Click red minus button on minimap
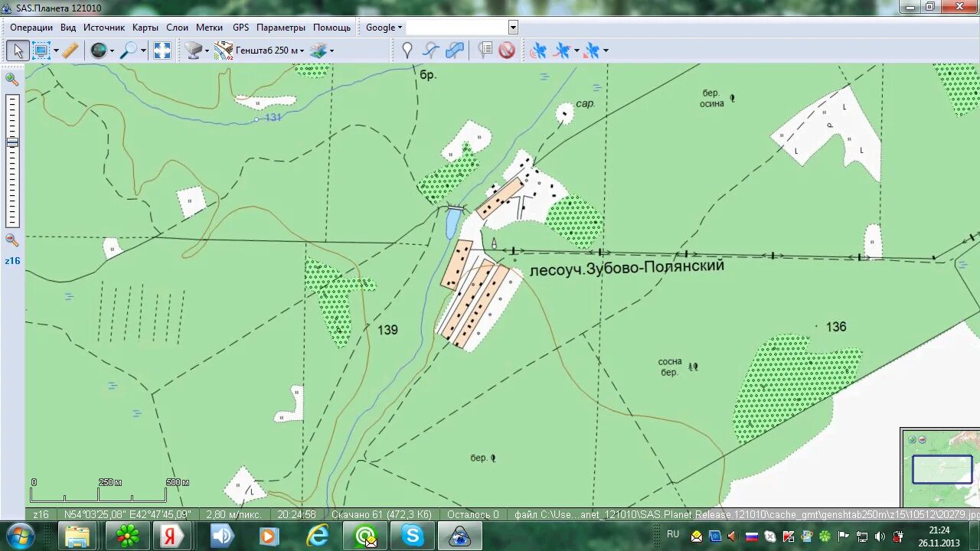The image size is (980, 551). point(922,440)
